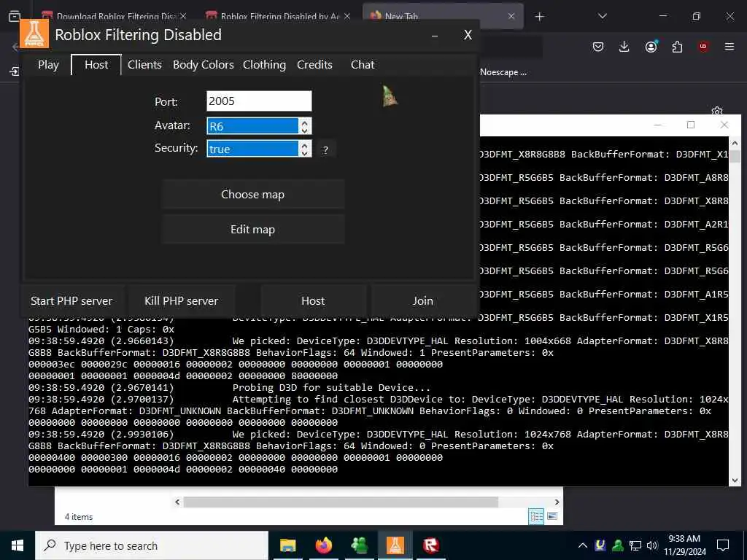Click File Explorer scroll right arrow

point(557,502)
